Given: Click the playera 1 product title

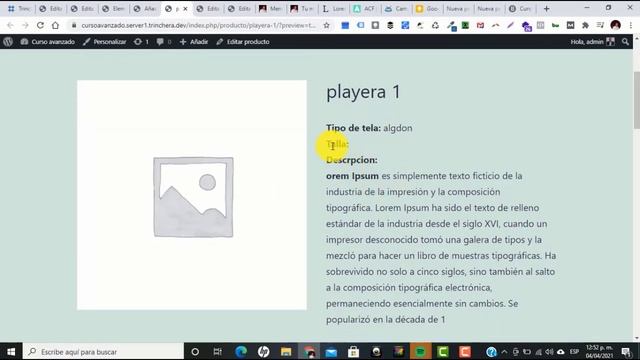Looking at the screenshot, I should click(363, 92).
